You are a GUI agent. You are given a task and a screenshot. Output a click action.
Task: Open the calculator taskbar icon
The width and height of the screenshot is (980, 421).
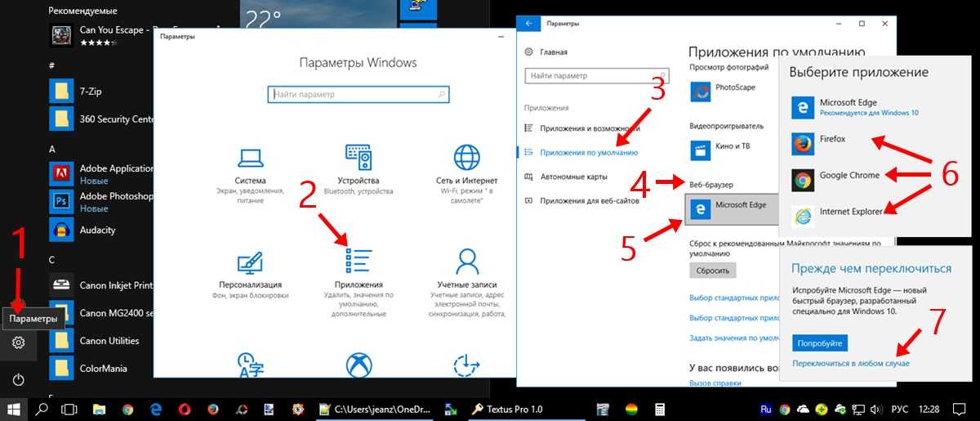[x=660, y=409]
